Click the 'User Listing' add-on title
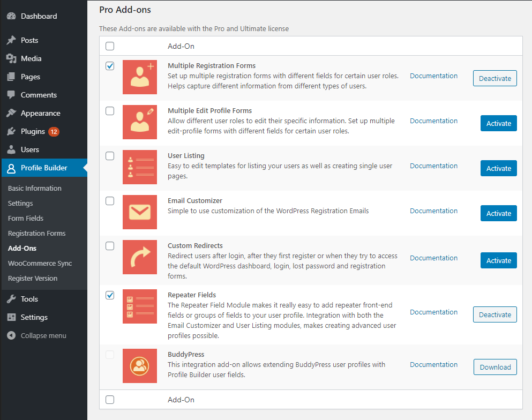This screenshot has width=532, height=420. (x=186, y=156)
